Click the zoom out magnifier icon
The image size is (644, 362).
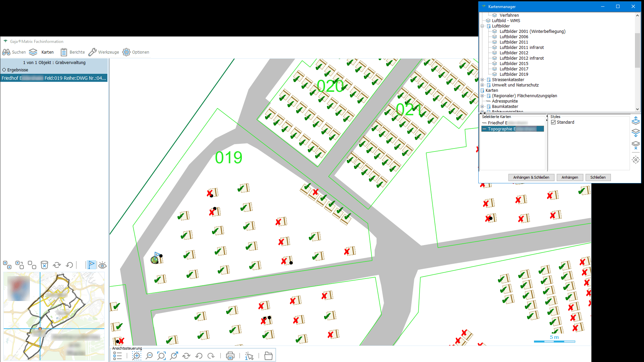(149, 356)
